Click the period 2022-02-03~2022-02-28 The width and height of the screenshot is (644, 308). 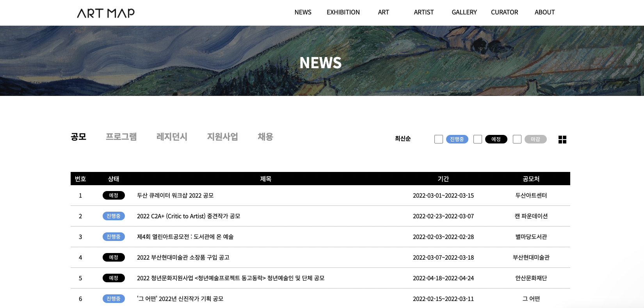(x=443, y=237)
